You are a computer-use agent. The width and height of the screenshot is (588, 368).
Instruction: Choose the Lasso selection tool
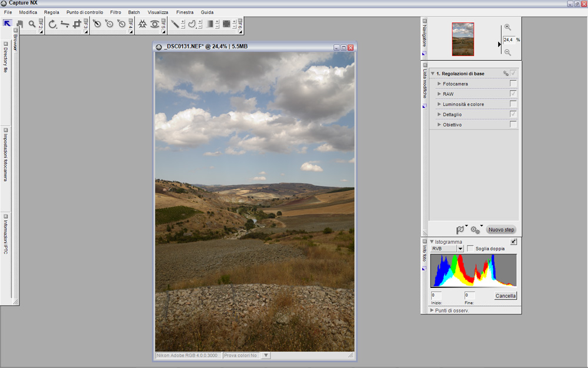192,24
